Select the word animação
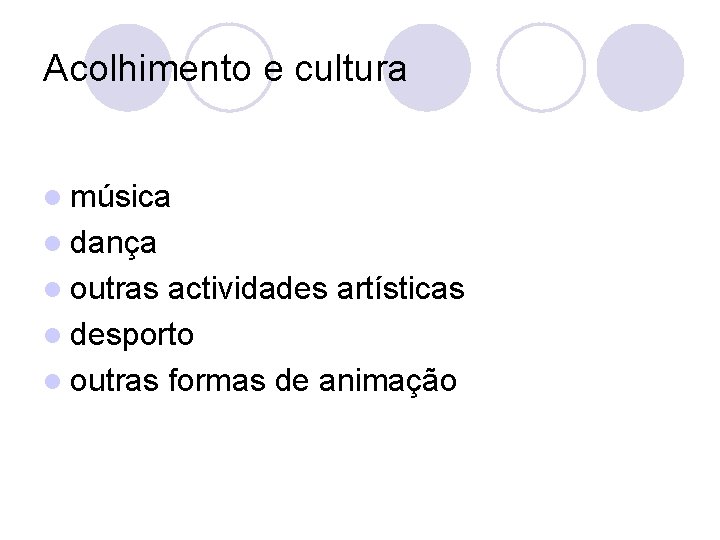This screenshot has height=540, width=720. point(387,381)
